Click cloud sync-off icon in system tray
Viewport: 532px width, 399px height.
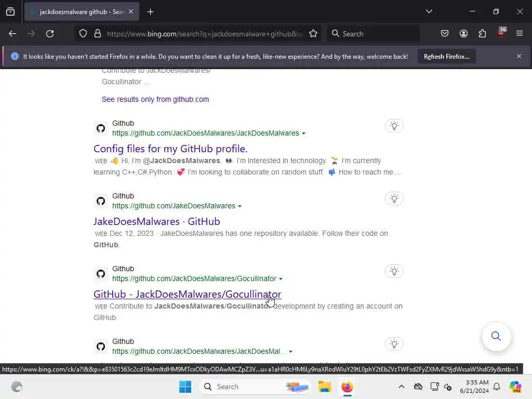point(418,387)
